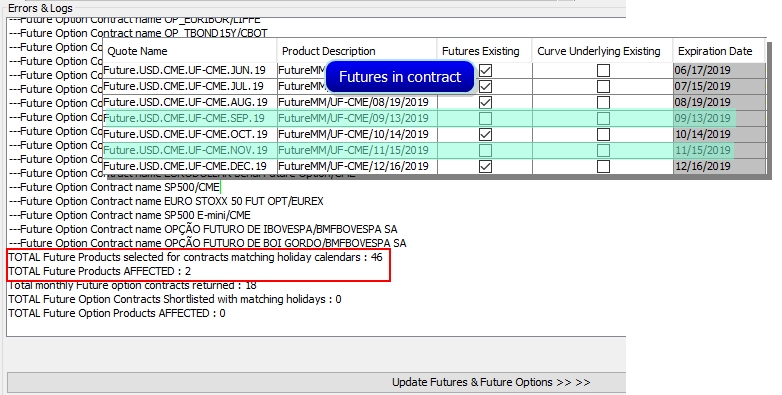The height and width of the screenshot is (395, 782).
Task: Sort by Quote Name column header
Action: click(x=190, y=51)
